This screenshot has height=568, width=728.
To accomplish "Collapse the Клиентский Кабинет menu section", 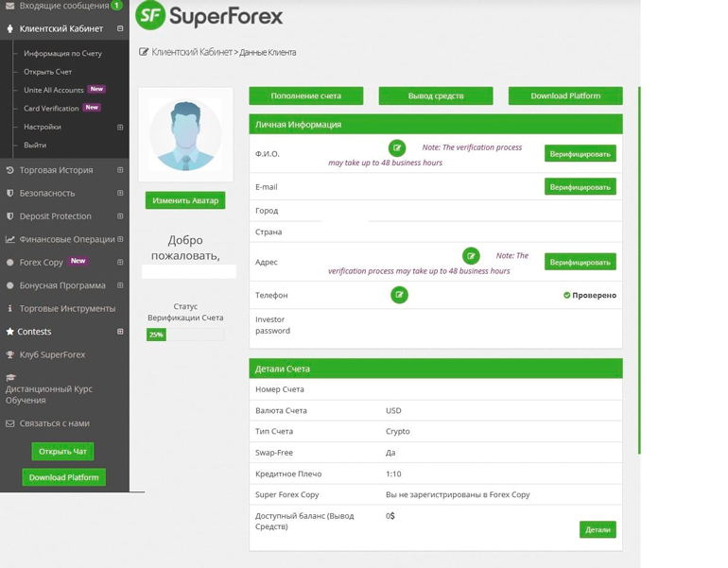I will pyautogui.click(x=120, y=28).
